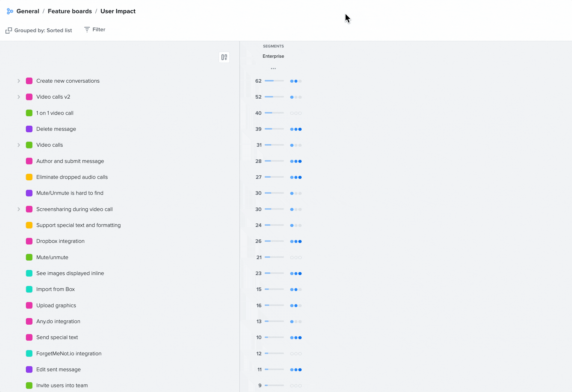Click the score bar of Upload graphics
Screen dimensions: 572x392
pos(274,305)
